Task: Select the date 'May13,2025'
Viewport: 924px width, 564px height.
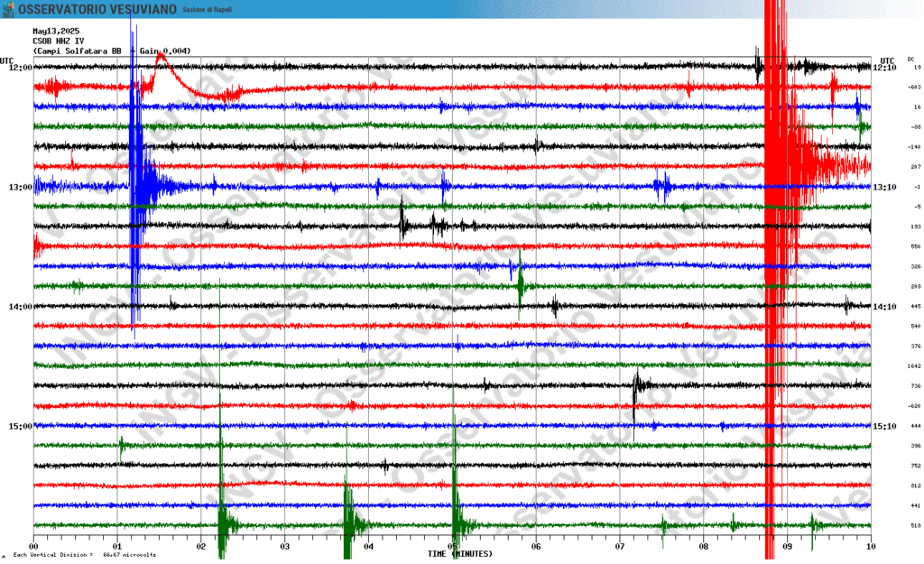Action: [56, 32]
